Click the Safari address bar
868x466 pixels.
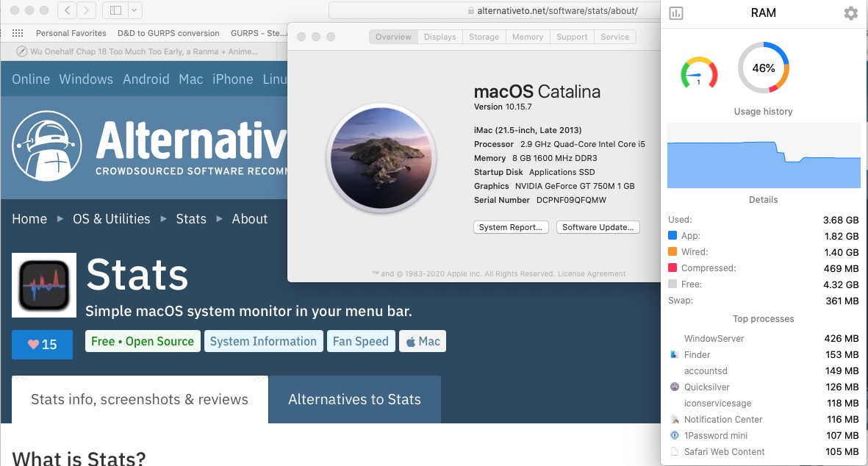(495, 10)
